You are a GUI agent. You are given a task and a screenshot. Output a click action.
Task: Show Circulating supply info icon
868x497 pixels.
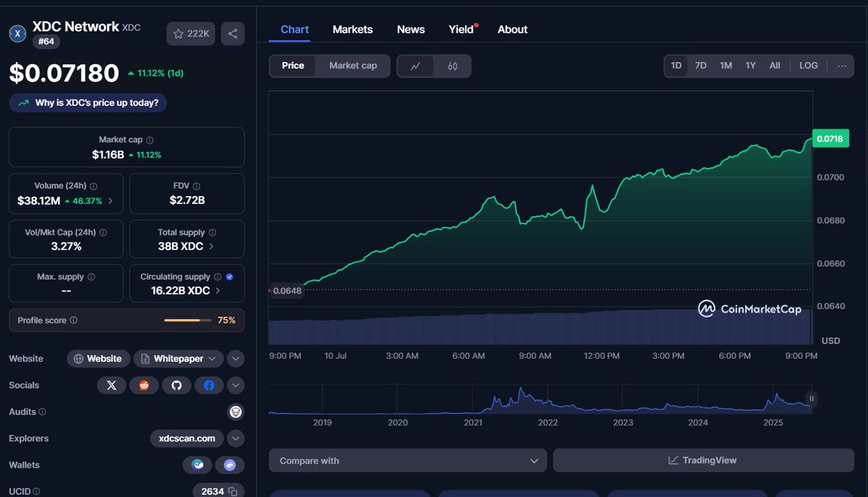(218, 277)
